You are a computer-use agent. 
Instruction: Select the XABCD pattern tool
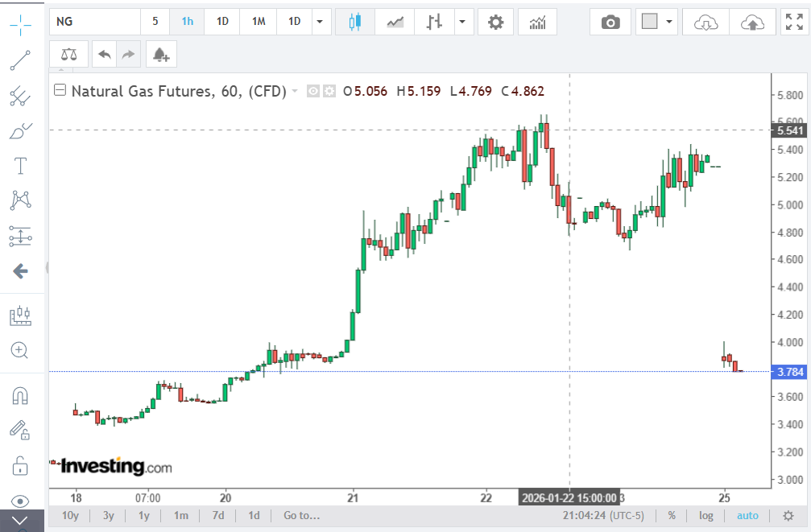click(x=21, y=200)
